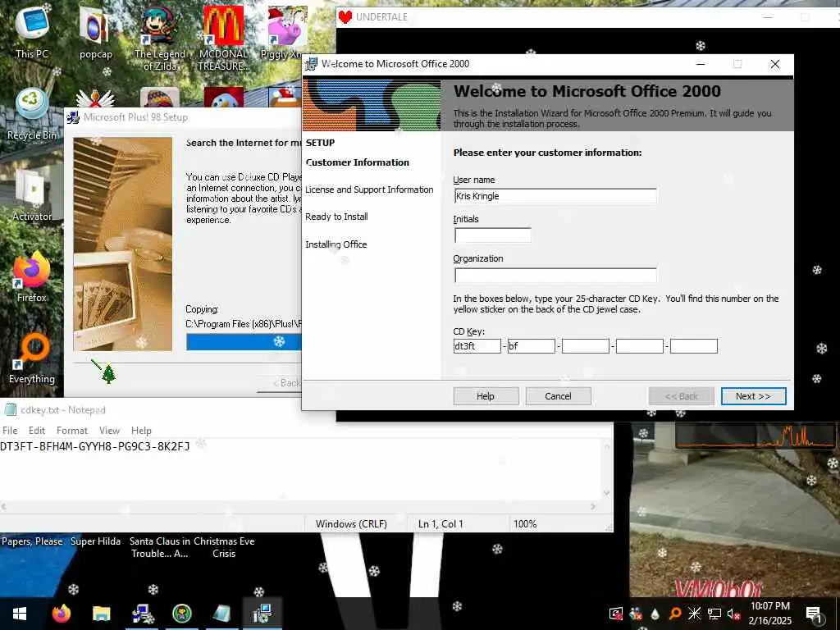
Task: Open the Activator desktop icon
Action: point(32,195)
